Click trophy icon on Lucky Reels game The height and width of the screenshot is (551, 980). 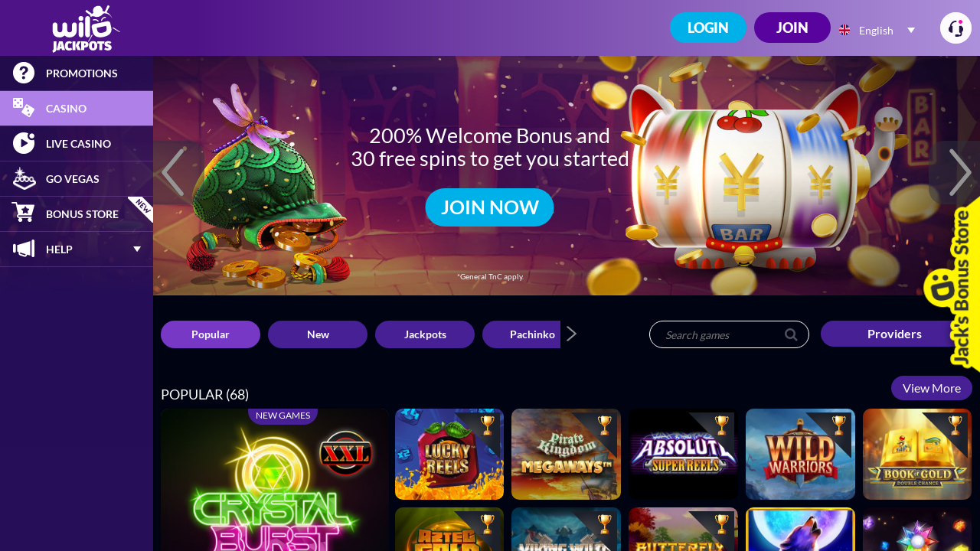pos(487,424)
